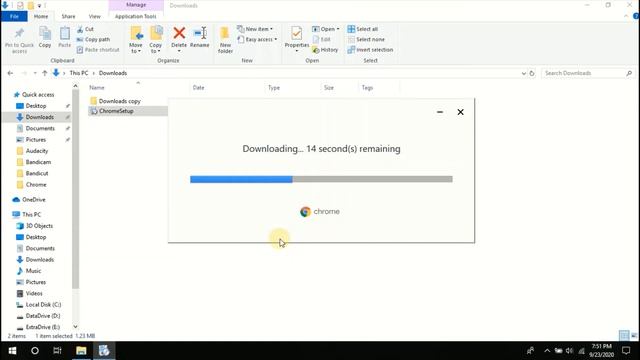Click Select none in ribbon
The image size is (640, 360).
tap(366, 40)
